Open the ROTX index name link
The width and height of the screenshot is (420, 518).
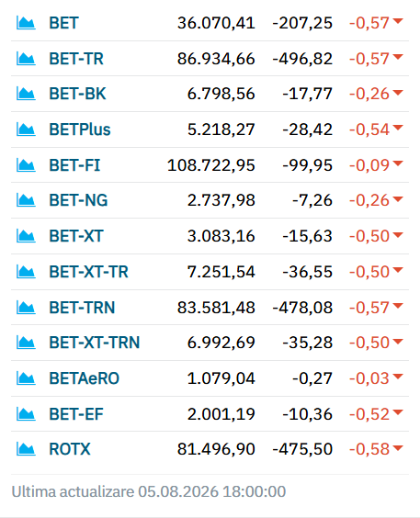[x=70, y=449]
